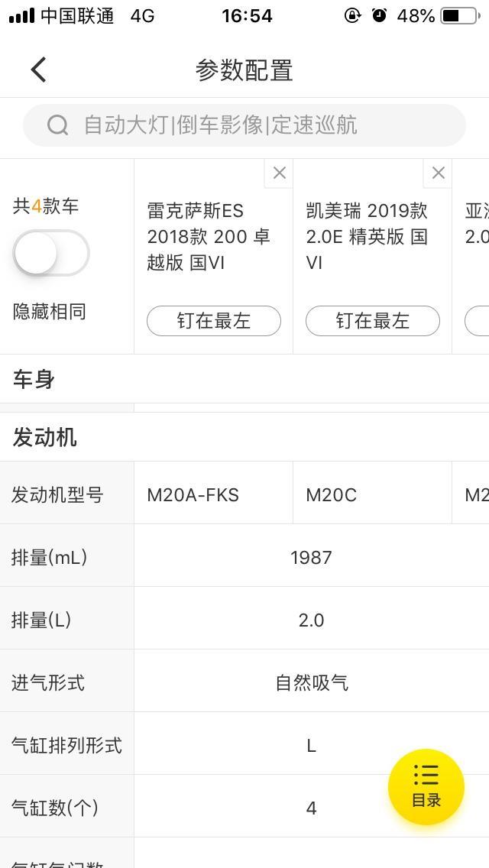
Task: Select the 气缸数(个) row label
Action: point(55,808)
